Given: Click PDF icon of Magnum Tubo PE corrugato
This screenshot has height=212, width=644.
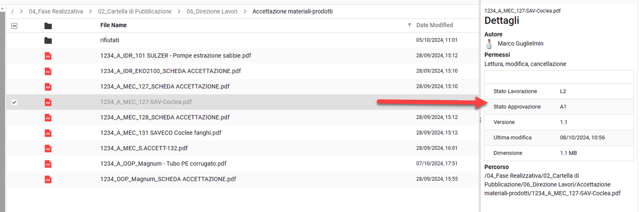Looking at the screenshot, I should 48,164.
